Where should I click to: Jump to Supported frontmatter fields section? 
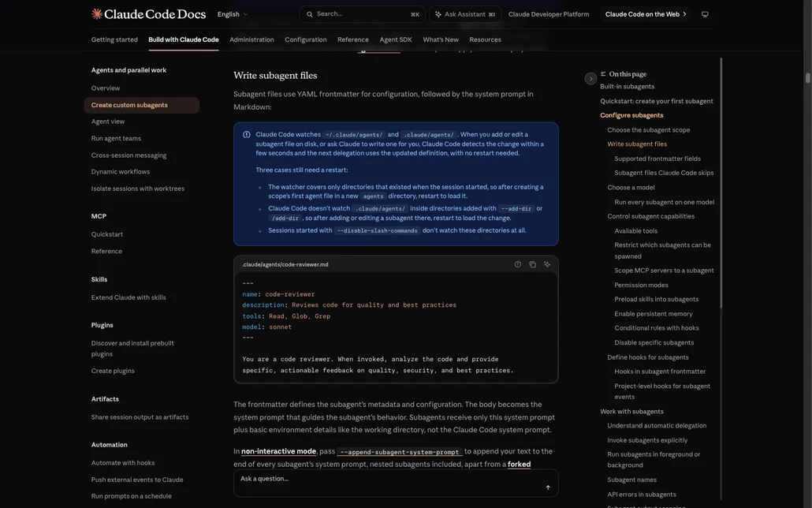(x=657, y=159)
